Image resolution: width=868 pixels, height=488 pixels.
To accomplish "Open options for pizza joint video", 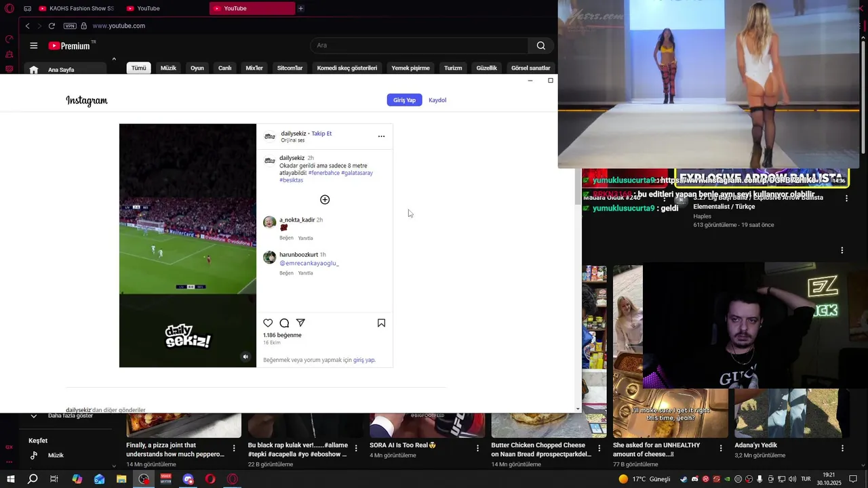I will point(234,449).
